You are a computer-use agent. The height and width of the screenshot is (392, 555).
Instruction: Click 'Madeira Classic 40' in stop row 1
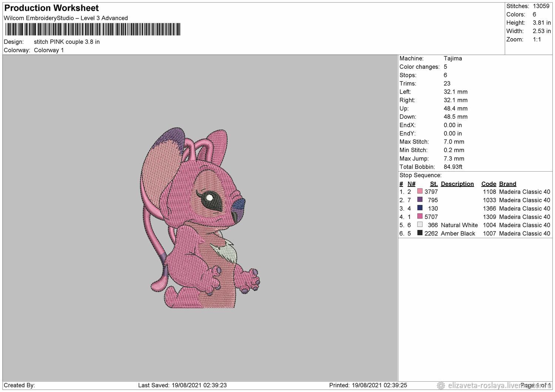click(525, 192)
